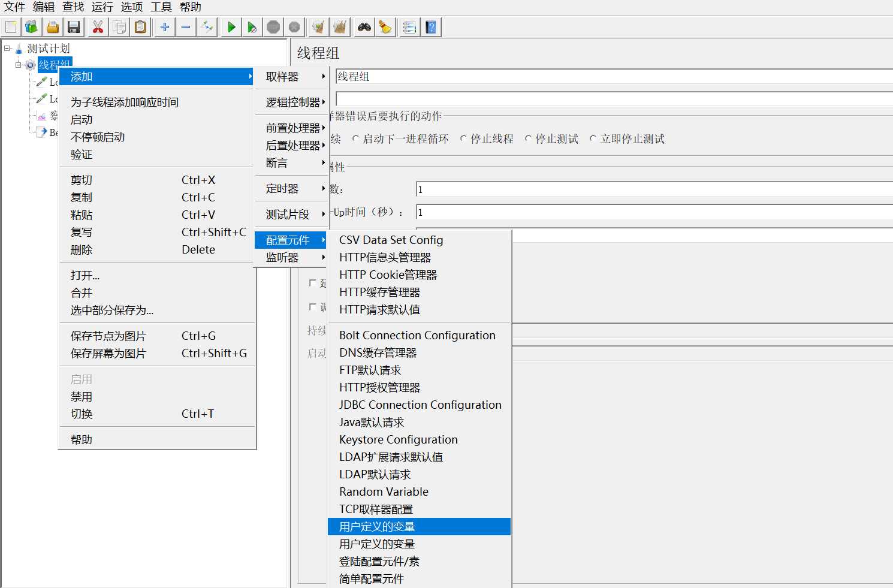The width and height of the screenshot is (893, 588).
Task: Click the name field containing 线程组
Action: [614, 77]
